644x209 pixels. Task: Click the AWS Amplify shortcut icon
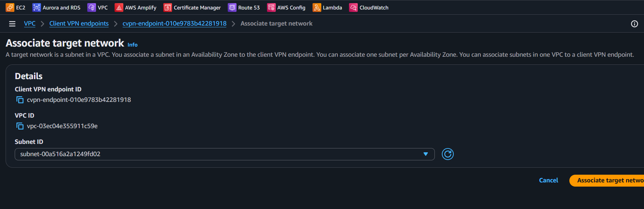pyautogui.click(x=119, y=7)
